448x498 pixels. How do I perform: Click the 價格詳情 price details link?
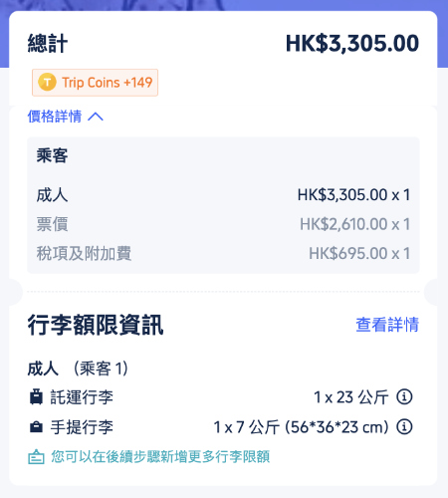[x=55, y=117]
